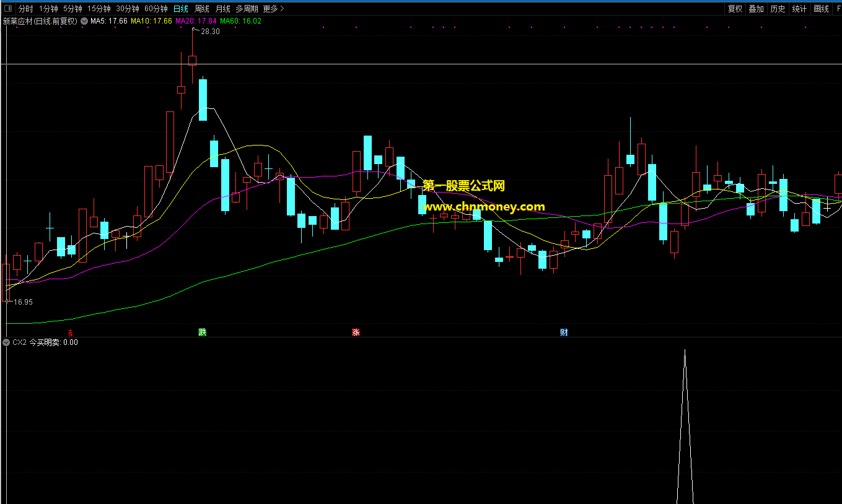The width and height of the screenshot is (842, 504).
Task: Click the 复权 button
Action: (735, 9)
